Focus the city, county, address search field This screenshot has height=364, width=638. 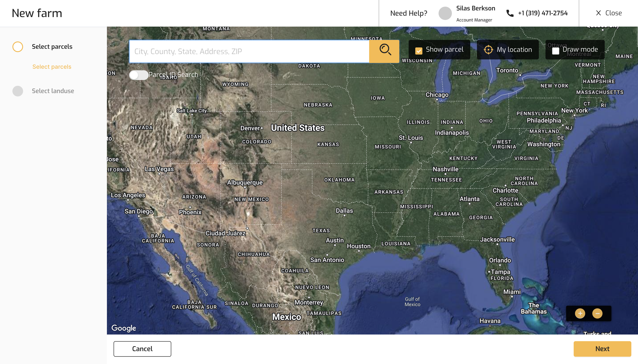pyautogui.click(x=249, y=51)
